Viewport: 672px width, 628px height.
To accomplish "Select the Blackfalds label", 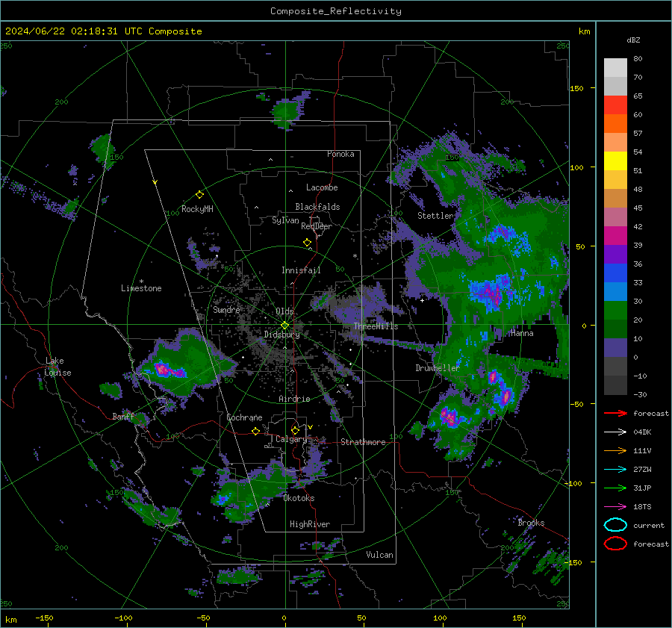I will coord(317,207).
